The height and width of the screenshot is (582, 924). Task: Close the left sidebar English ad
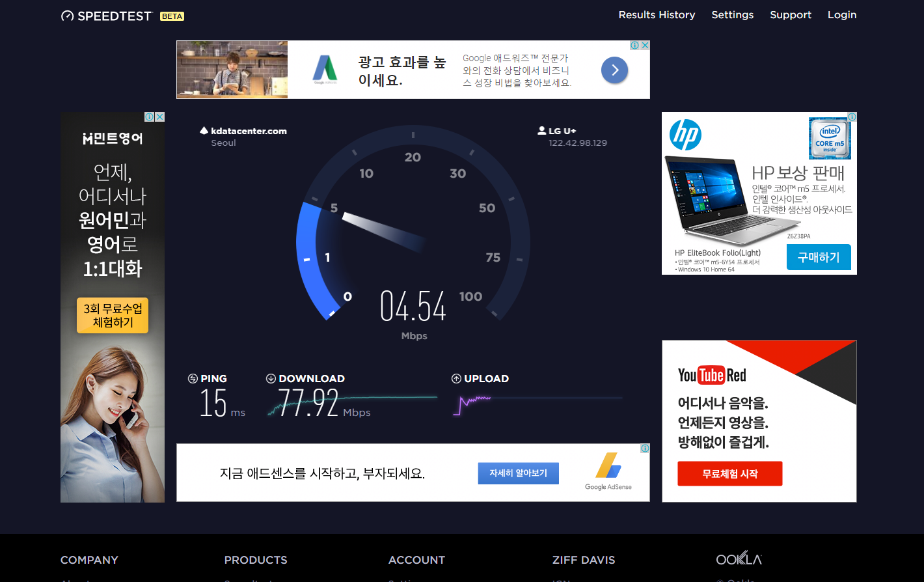coord(159,117)
